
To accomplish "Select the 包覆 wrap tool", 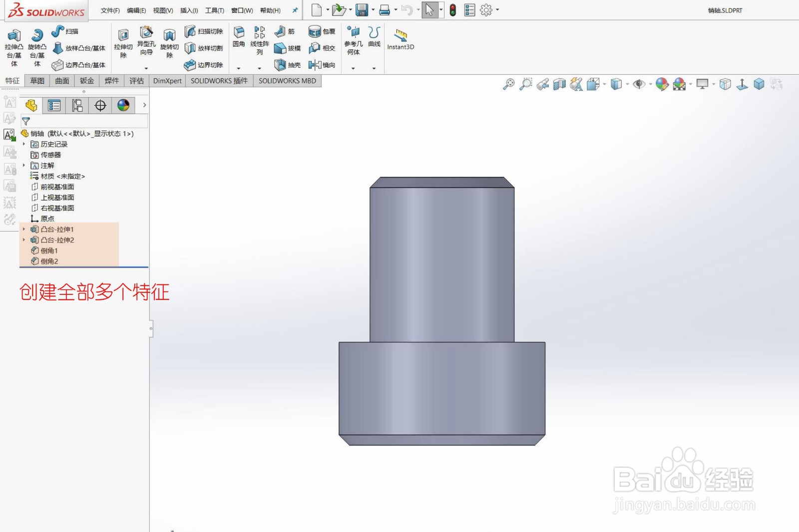I will click(322, 31).
